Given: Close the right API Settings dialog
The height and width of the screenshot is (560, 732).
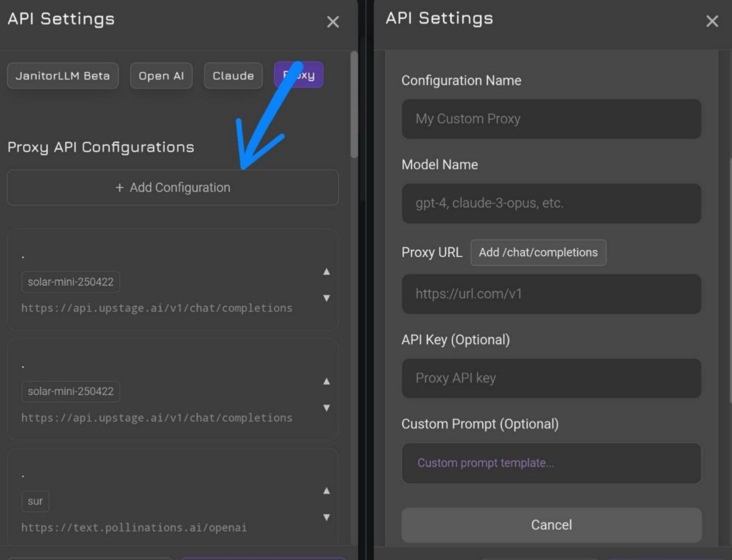Looking at the screenshot, I should point(712,22).
